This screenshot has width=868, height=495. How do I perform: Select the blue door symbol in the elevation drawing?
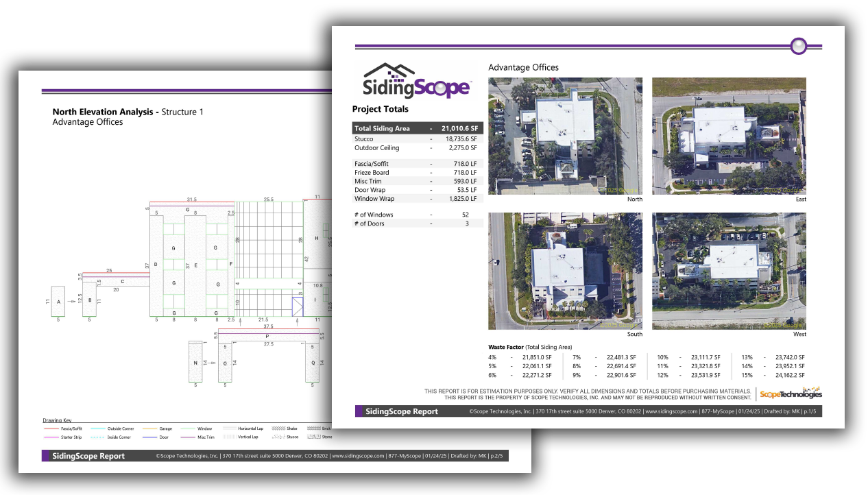[298, 306]
